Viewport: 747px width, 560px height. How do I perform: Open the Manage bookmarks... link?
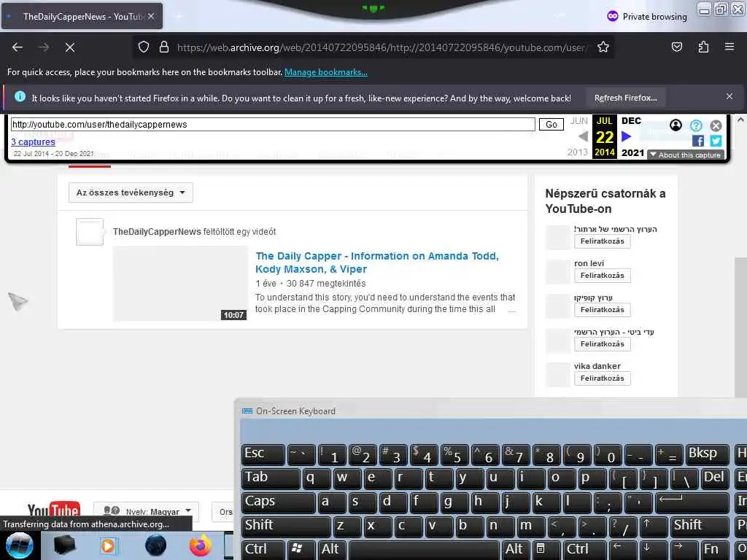click(326, 72)
